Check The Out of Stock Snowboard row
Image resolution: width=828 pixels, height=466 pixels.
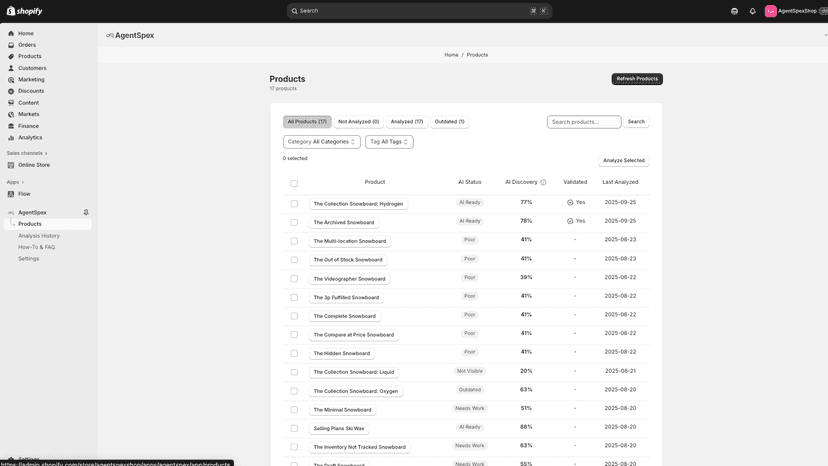(x=294, y=260)
